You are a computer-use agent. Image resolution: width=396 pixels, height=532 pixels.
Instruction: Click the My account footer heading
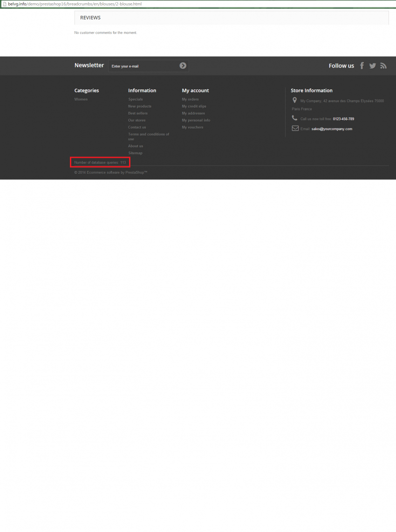(x=196, y=90)
